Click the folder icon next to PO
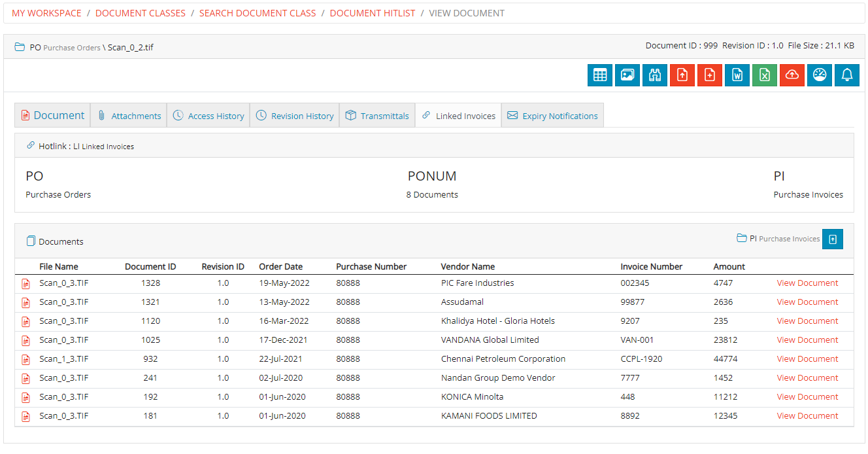The width and height of the screenshot is (868, 454). (x=19, y=46)
